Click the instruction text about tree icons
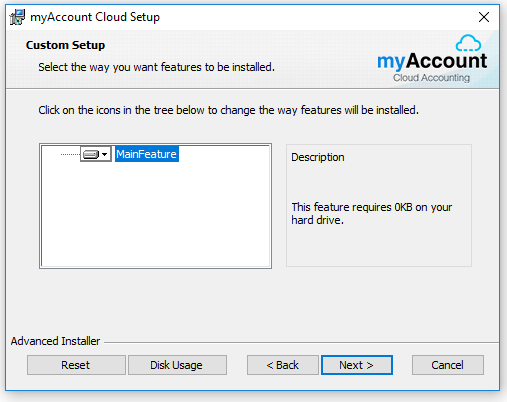The image size is (507, 402). 228,110
